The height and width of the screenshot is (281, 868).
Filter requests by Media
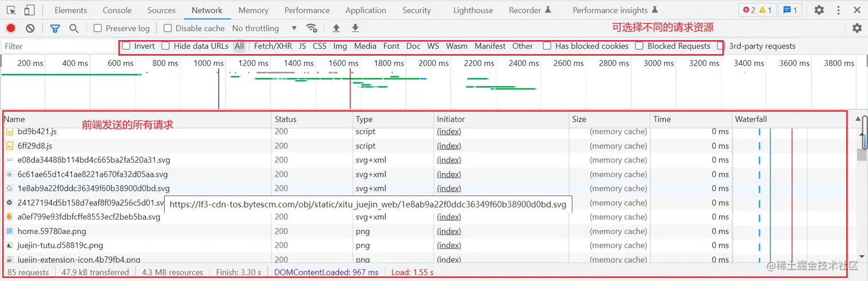(x=365, y=46)
